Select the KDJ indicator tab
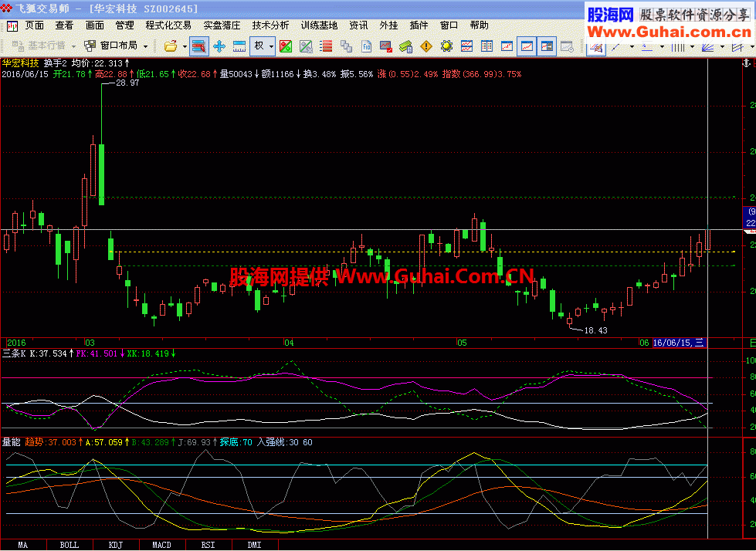Image resolution: width=756 pixels, height=551 pixels. pos(115,545)
